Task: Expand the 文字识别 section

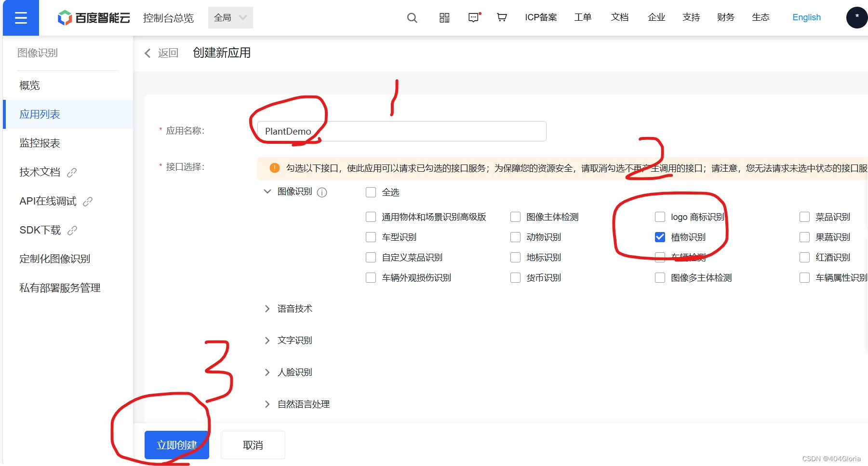Action: click(x=267, y=341)
